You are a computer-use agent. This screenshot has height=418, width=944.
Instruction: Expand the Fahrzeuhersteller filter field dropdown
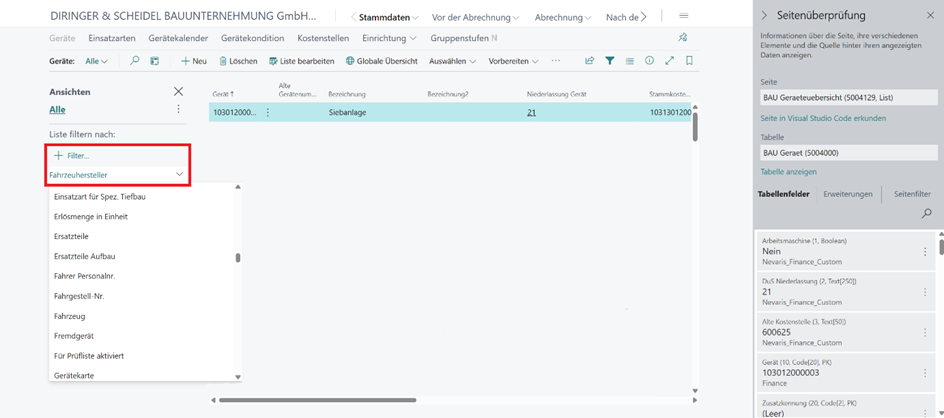pyautogui.click(x=179, y=174)
